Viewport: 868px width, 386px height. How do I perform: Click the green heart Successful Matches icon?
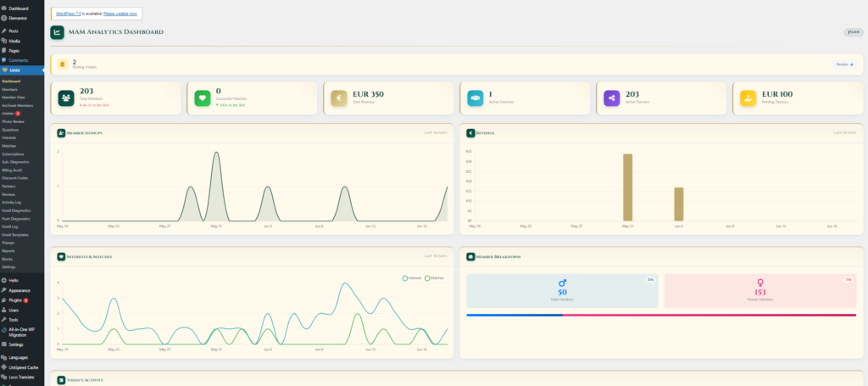(203, 98)
